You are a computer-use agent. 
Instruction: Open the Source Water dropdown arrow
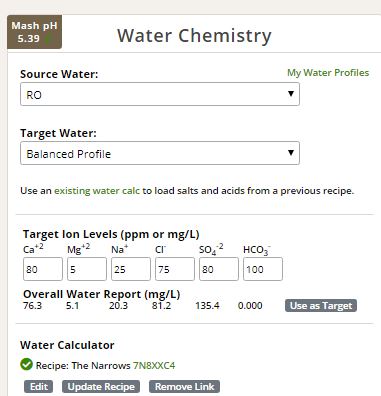click(x=291, y=94)
